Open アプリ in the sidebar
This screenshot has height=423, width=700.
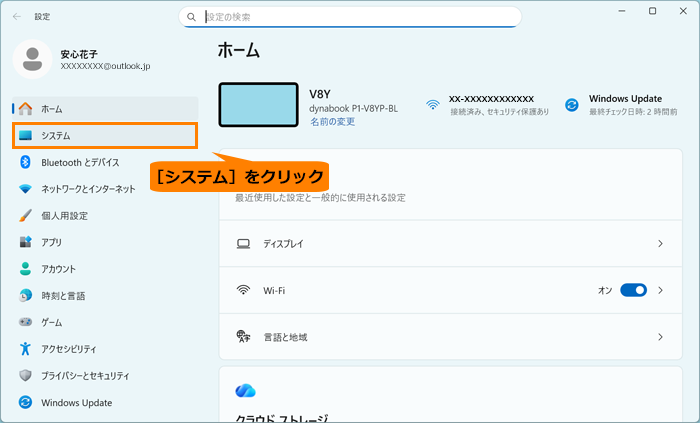(x=105, y=242)
